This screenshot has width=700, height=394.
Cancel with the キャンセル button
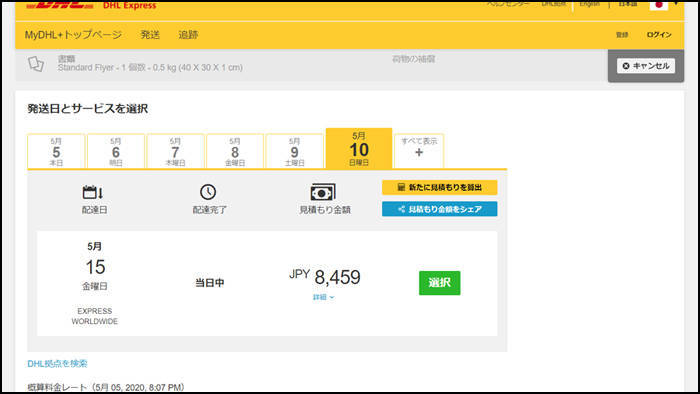tap(646, 66)
